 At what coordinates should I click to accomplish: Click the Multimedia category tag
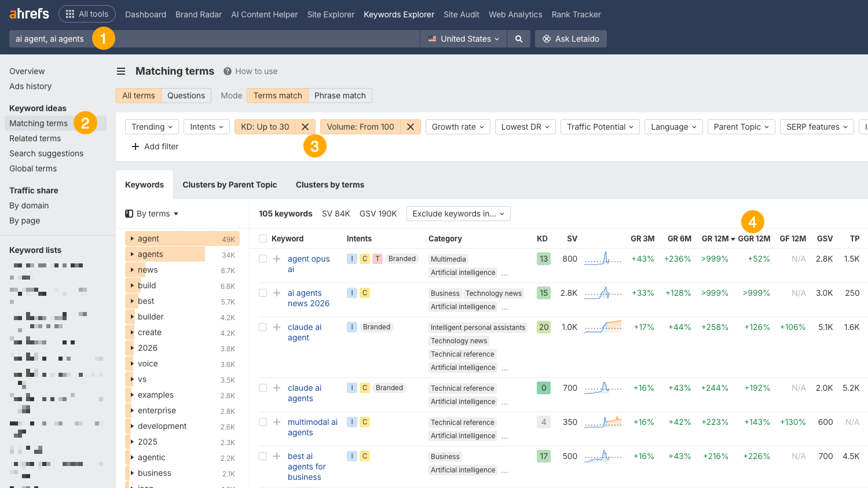point(448,259)
